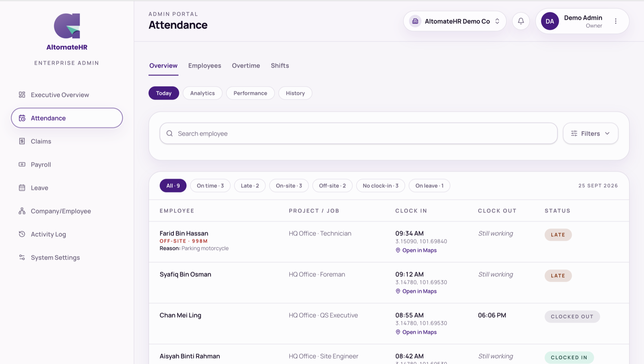Viewport: 644px width, 364px height.
Task: Expand the AltomateHR Demo Co switcher
Action: click(455, 21)
